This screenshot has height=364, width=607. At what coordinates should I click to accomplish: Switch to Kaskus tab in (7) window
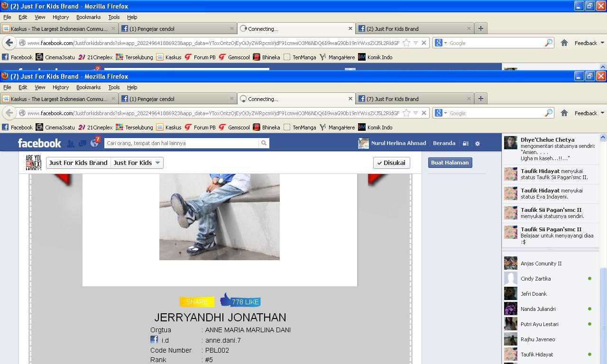tap(59, 99)
